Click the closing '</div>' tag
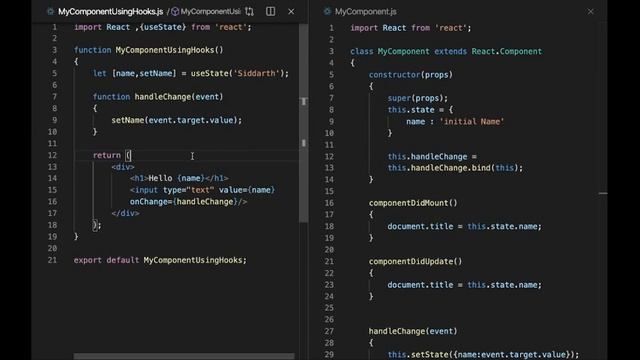 125,213
